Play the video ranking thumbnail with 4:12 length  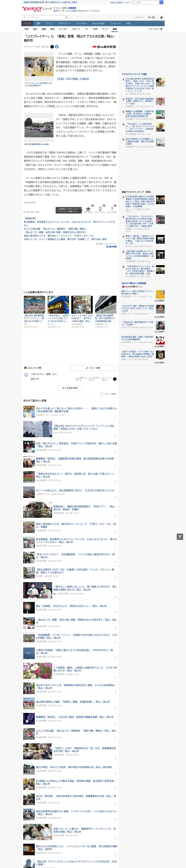click(160, 220)
